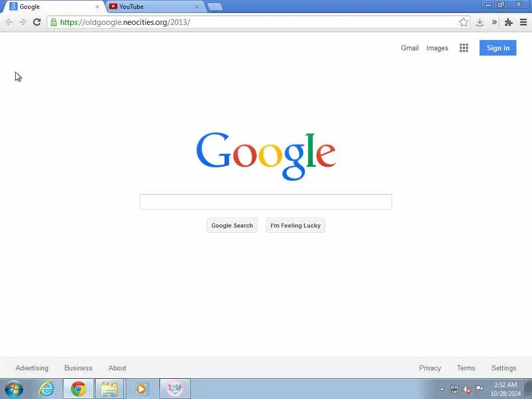
Task: Click the browser forward arrow
Action: click(23, 22)
